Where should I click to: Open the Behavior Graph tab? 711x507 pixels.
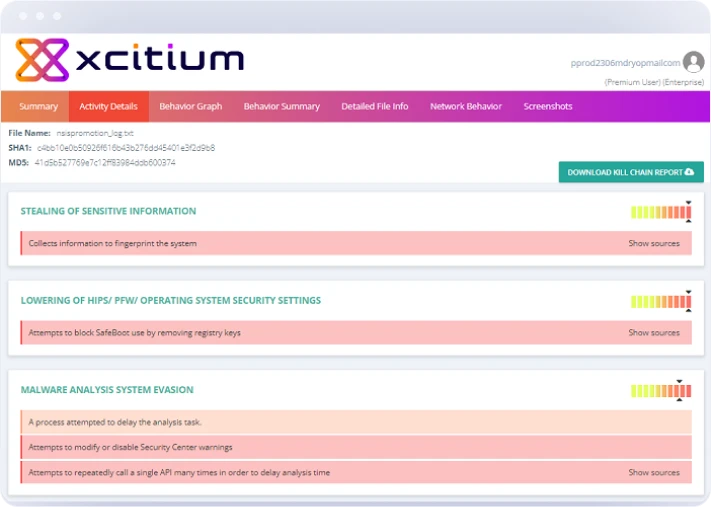[x=190, y=107]
